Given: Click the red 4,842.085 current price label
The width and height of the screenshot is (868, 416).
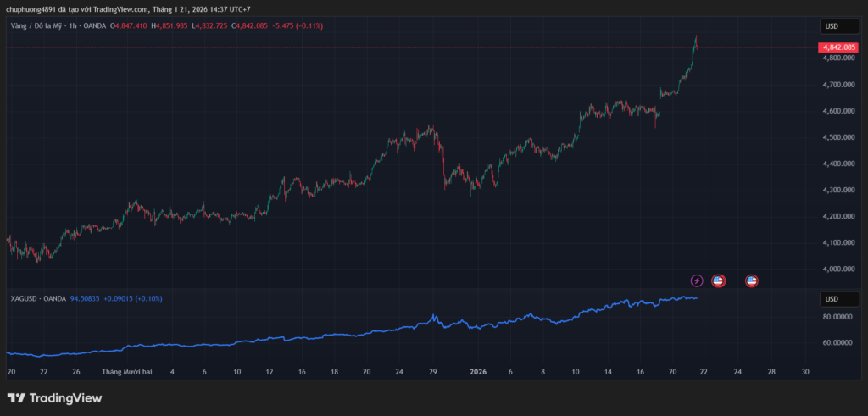Looking at the screenshot, I should pyautogui.click(x=838, y=47).
